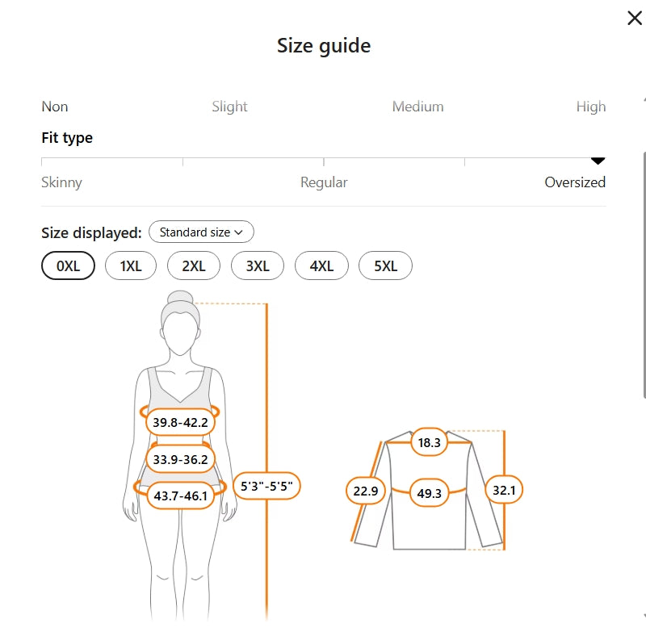Click the chevron arrow in Standard size selector
The width and height of the screenshot is (646, 644).
239,232
